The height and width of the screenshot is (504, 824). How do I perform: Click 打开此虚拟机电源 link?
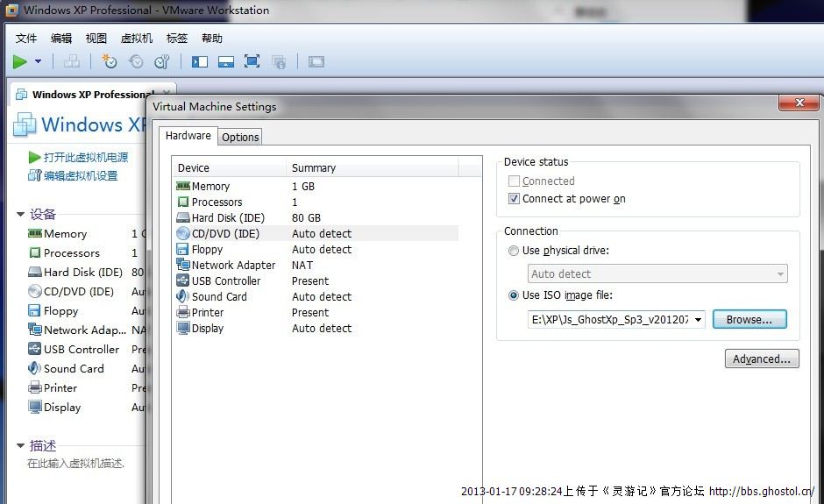85,157
